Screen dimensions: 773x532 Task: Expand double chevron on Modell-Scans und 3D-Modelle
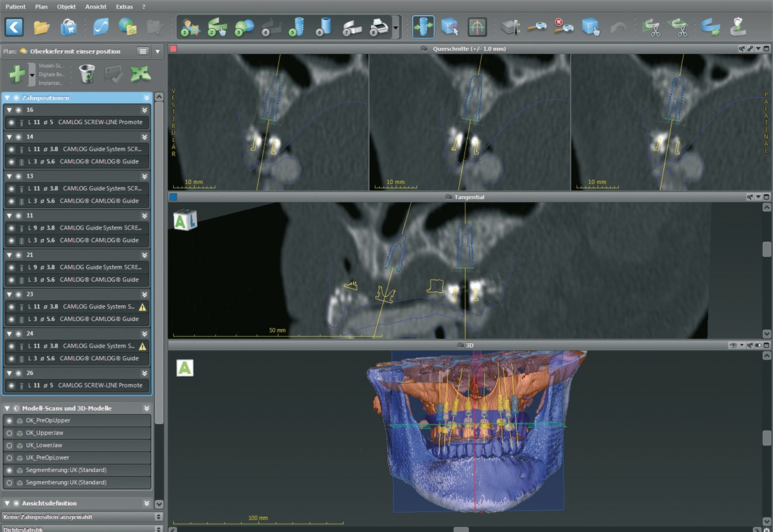point(146,408)
